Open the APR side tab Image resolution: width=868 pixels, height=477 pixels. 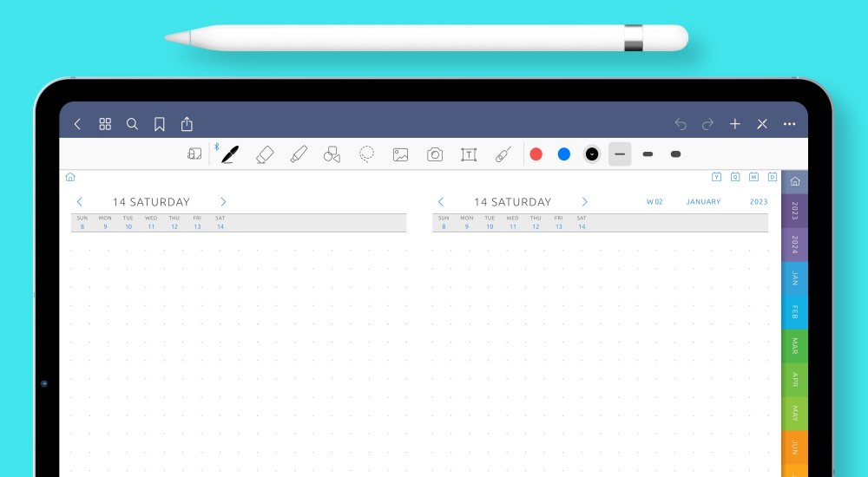[795, 380]
